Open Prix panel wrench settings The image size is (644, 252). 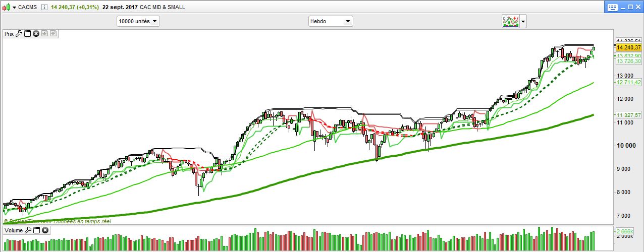point(19,34)
